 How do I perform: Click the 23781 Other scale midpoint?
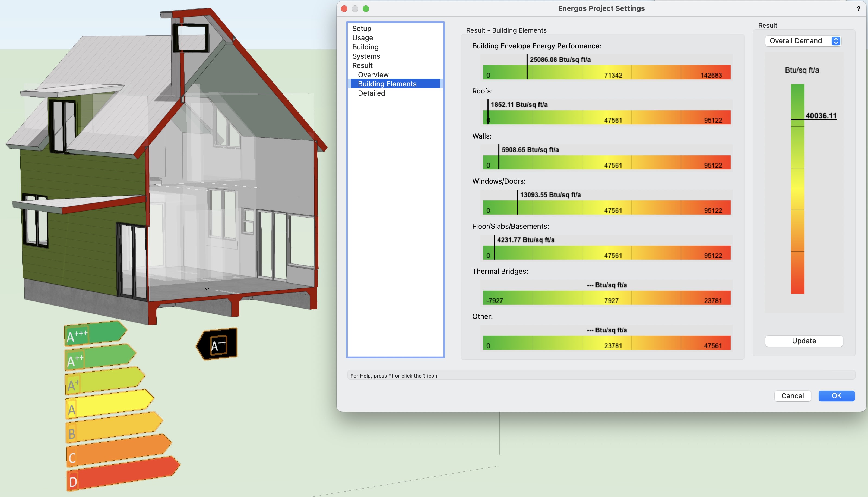point(613,346)
